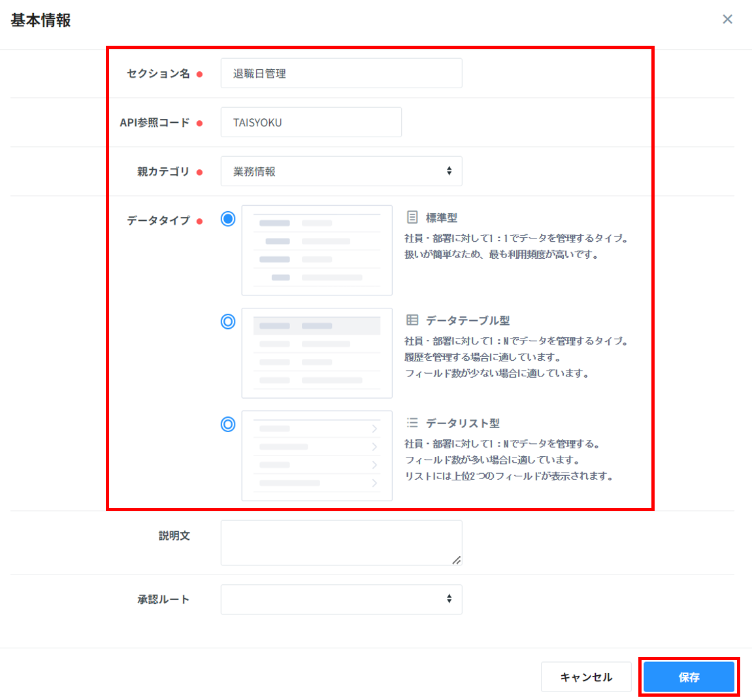The height and width of the screenshot is (700, 752).
Task: Select the データリスト型 radio button
Action: pos(228,424)
